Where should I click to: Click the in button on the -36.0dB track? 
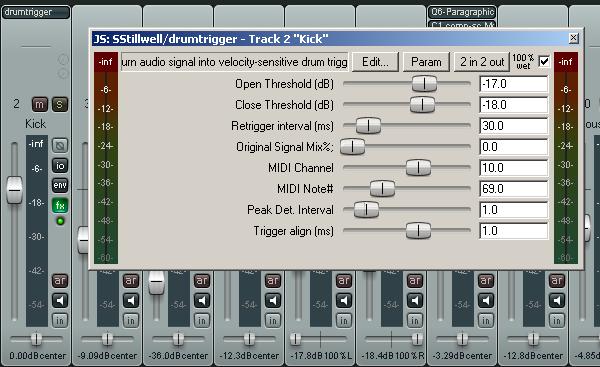click(202, 321)
